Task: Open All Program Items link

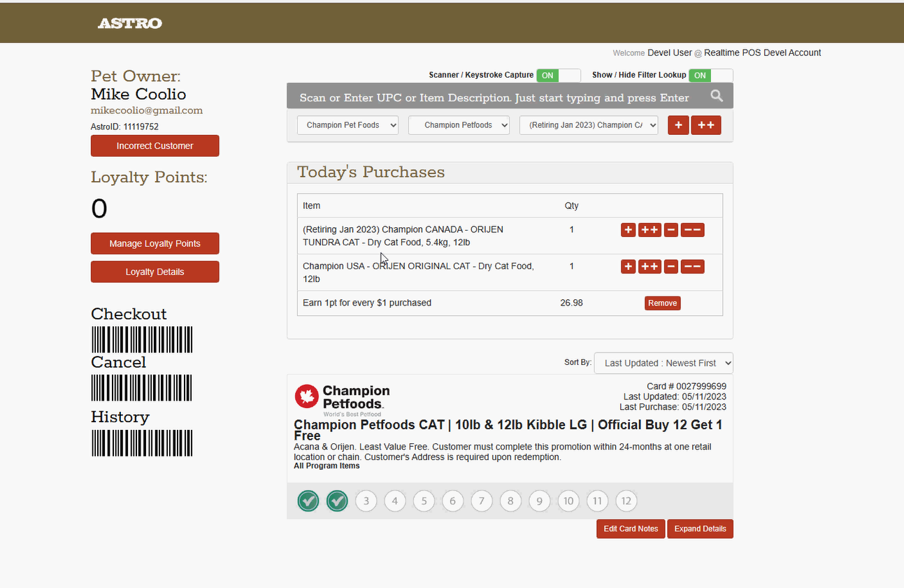Action: click(x=327, y=466)
